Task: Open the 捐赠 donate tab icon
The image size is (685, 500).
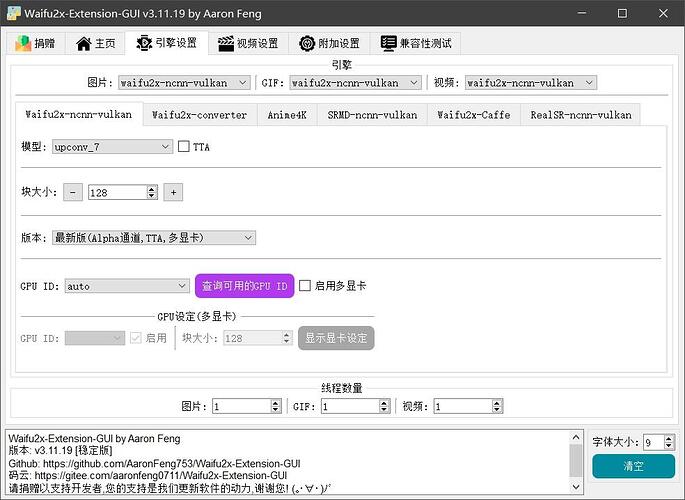Action: 23,43
